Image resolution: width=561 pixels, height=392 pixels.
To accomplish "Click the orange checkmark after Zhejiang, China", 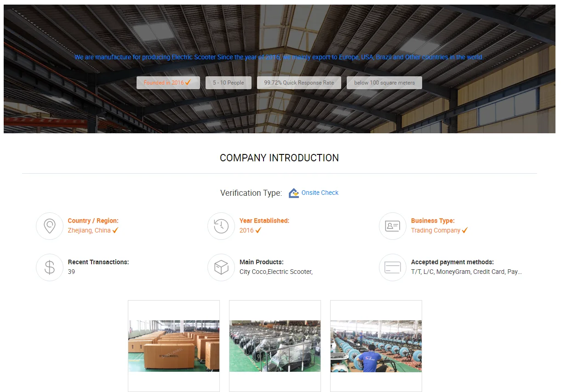I will pyautogui.click(x=115, y=230).
